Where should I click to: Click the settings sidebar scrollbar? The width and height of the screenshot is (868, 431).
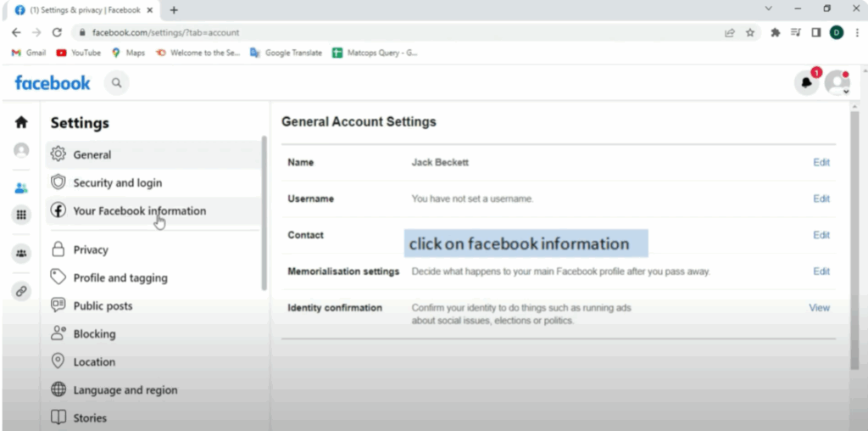pos(264,213)
